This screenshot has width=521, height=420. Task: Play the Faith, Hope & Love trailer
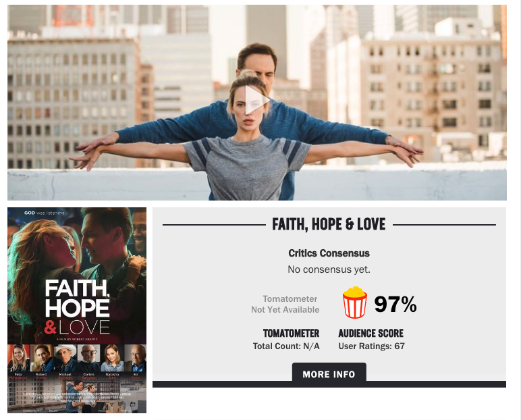coord(257,100)
